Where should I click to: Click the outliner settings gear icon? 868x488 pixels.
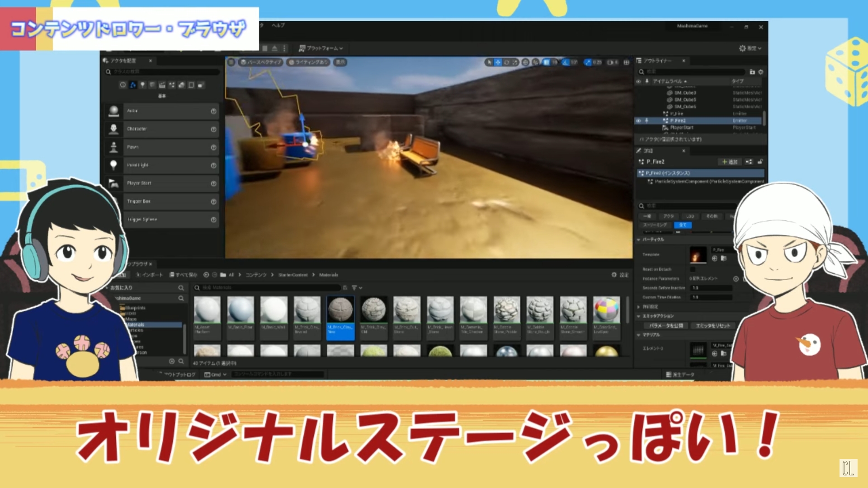click(x=761, y=72)
